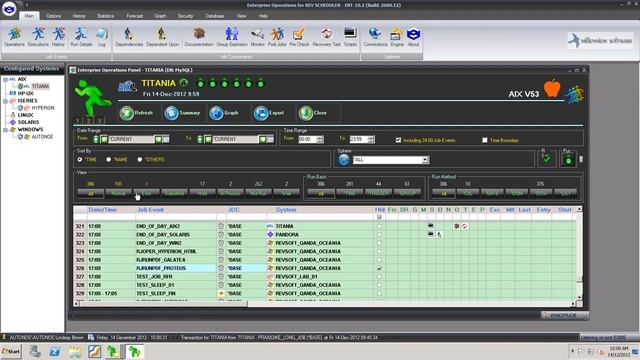Open the folder icon on the taskbar

[75, 351]
